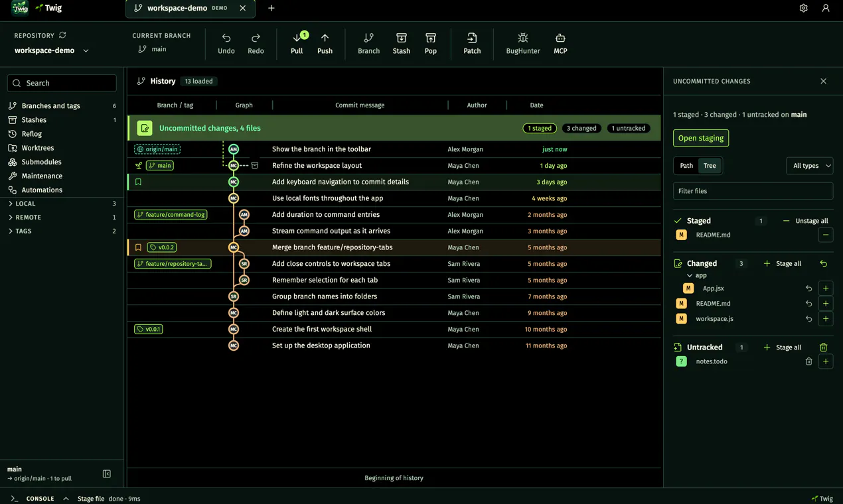Open Stashes in the sidebar
Image resolution: width=843 pixels, height=504 pixels.
coord(62,120)
